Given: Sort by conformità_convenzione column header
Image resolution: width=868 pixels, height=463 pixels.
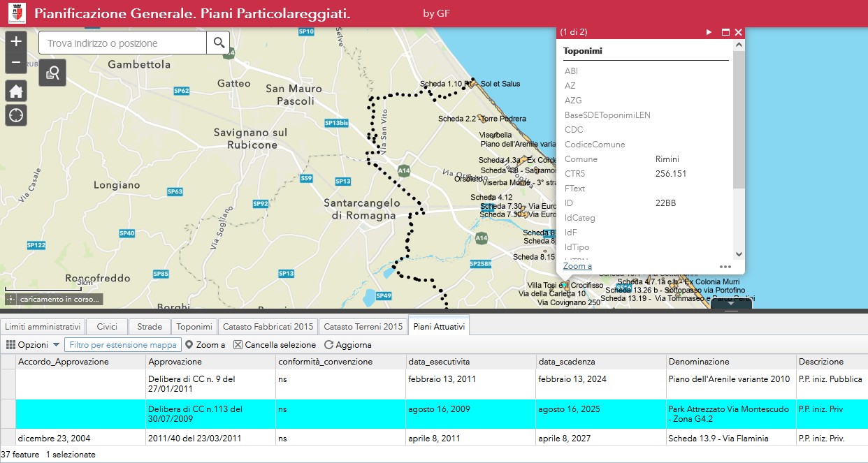Looking at the screenshot, I should tap(341, 362).
